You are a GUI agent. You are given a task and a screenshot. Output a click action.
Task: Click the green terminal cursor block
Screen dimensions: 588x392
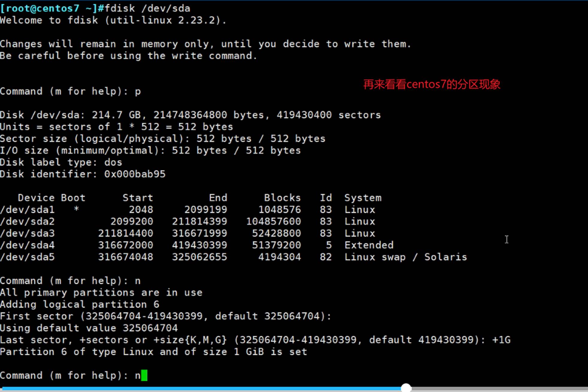(144, 375)
